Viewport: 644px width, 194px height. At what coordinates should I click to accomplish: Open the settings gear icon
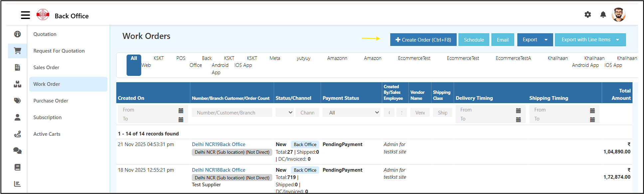coord(588,15)
